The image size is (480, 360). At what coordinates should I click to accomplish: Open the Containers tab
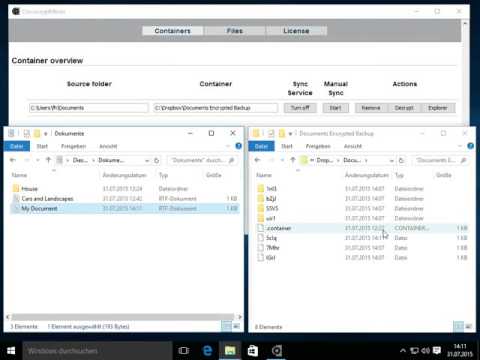tap(172, 31)
